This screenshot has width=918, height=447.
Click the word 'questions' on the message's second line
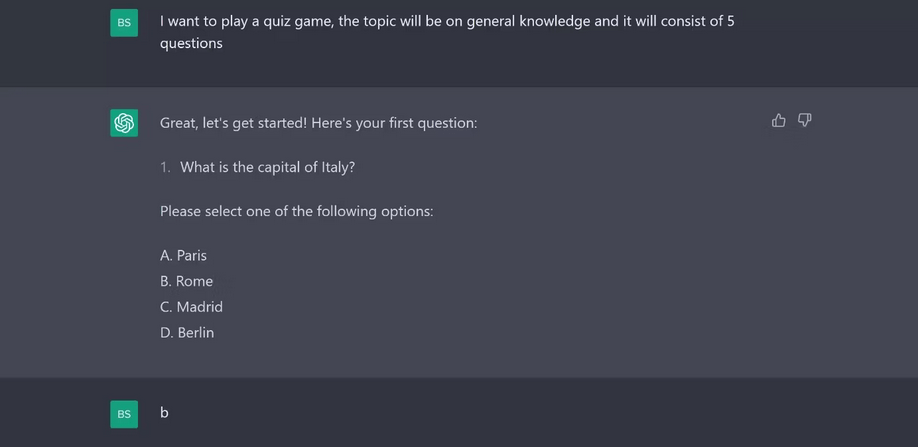tap(191, 43)
